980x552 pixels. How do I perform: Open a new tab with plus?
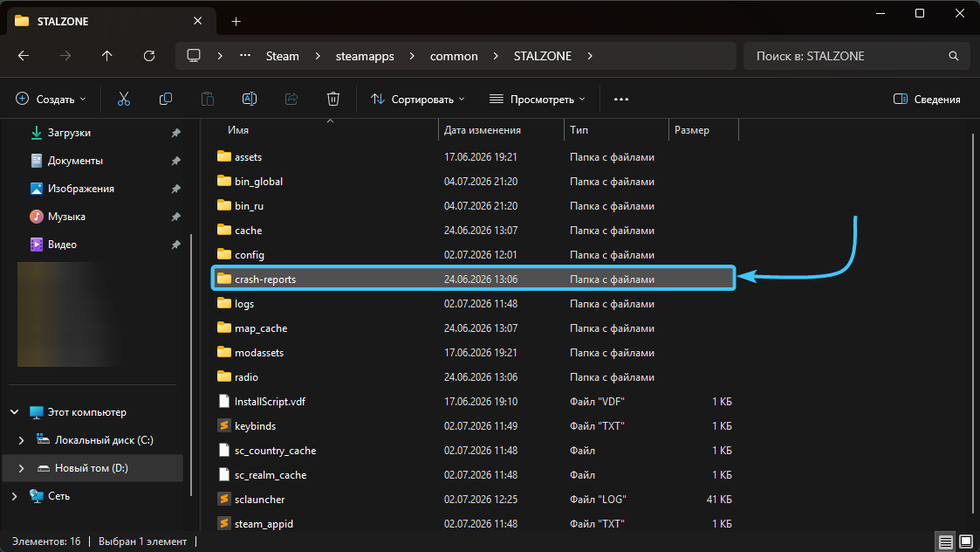(236, 21)
